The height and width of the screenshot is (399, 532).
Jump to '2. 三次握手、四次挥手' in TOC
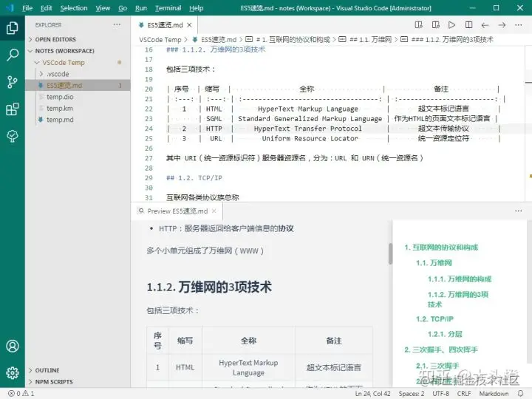(x=441, y=349)
